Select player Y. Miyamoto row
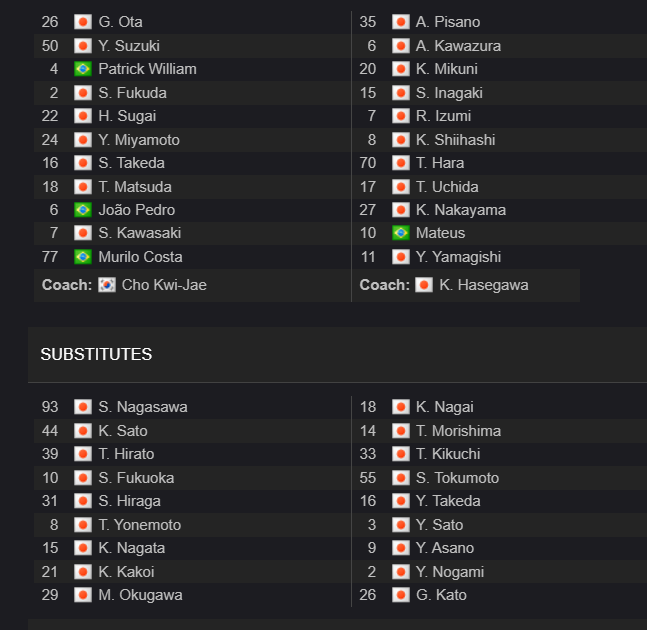This screenshot has width=647, height=630. point(192,140)
